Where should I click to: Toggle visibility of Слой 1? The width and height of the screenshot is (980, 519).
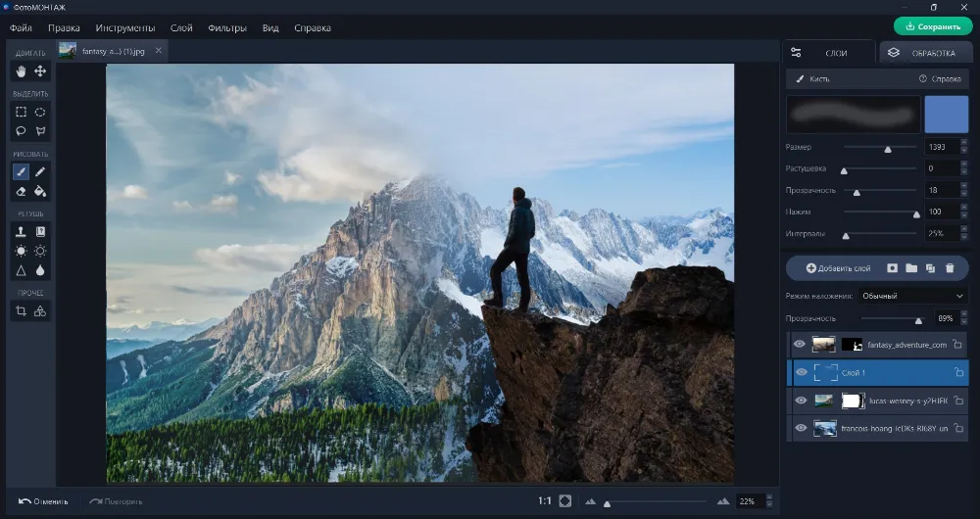800,372
